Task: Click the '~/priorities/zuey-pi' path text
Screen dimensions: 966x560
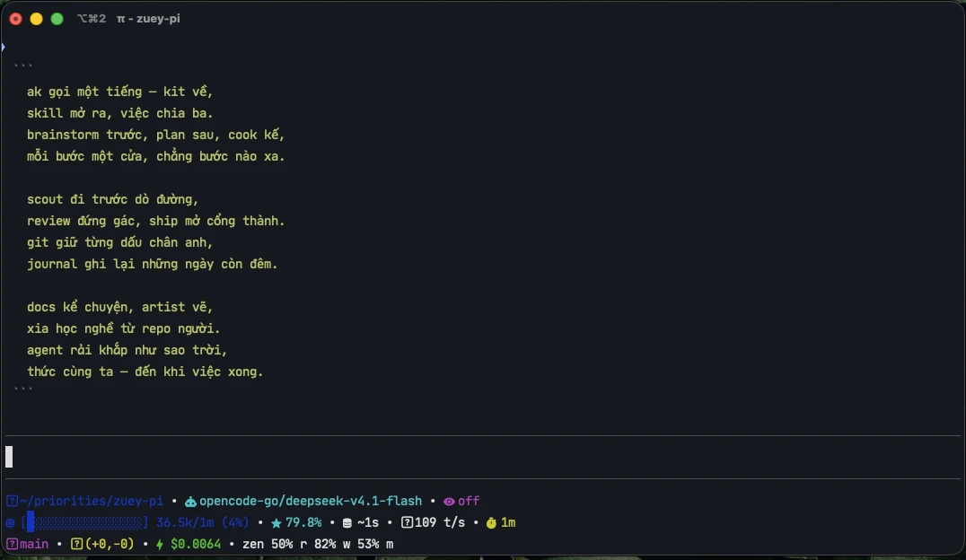Action: 92,501
